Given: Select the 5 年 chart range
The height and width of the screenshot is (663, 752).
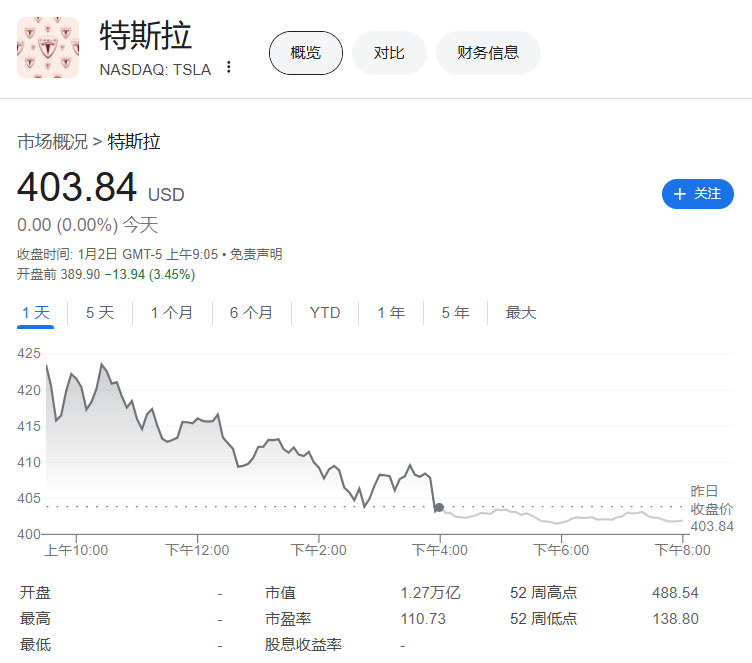Looking at the screenshot, I should point(455,313).
